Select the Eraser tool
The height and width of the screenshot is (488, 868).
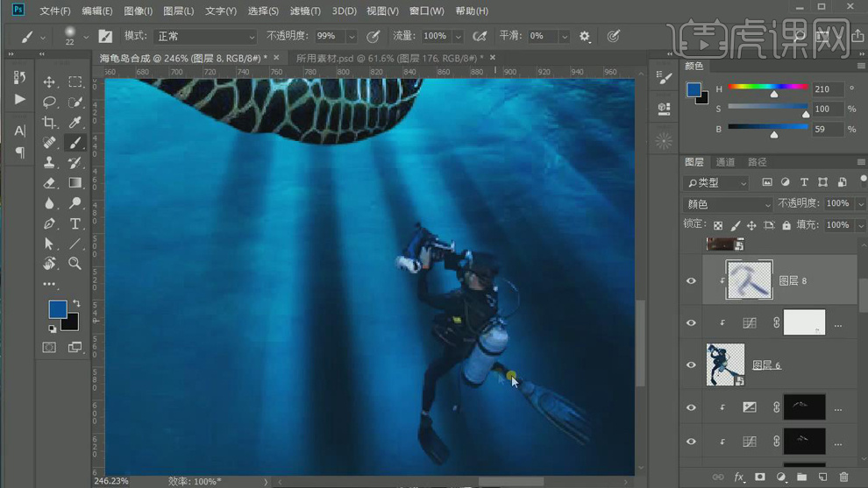point(49,182)
